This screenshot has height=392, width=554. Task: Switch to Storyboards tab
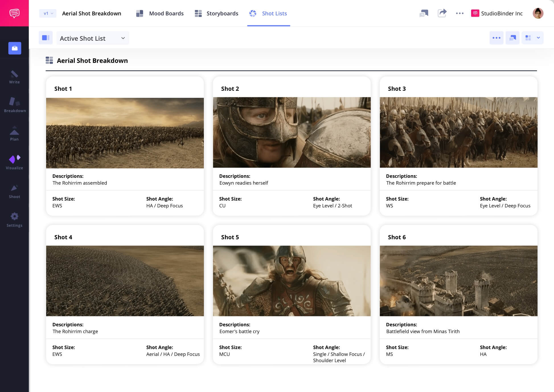point(216,13)
